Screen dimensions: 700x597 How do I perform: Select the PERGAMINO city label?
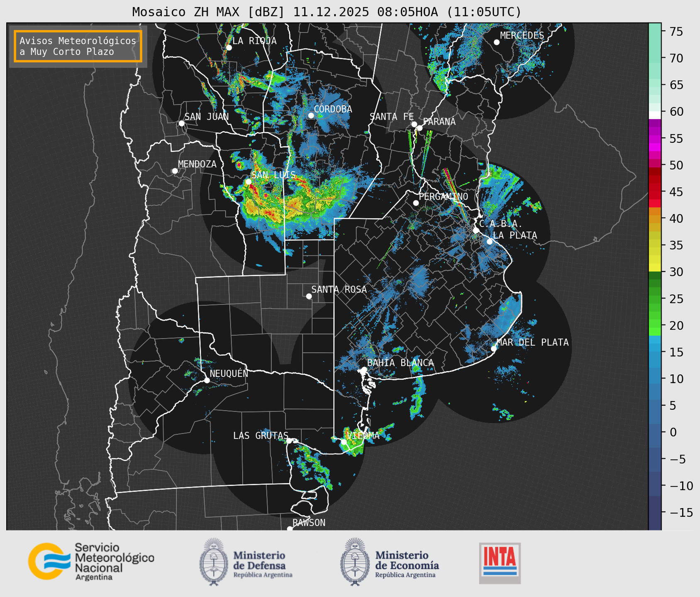443,196
